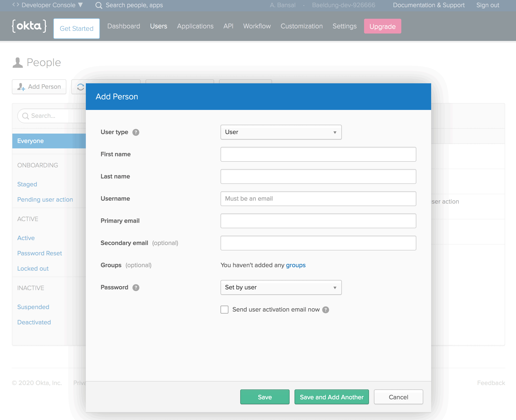Click the Add Person user-plus icon
Image resolution: width=516 pixels, height=420 pixels.
21,87
